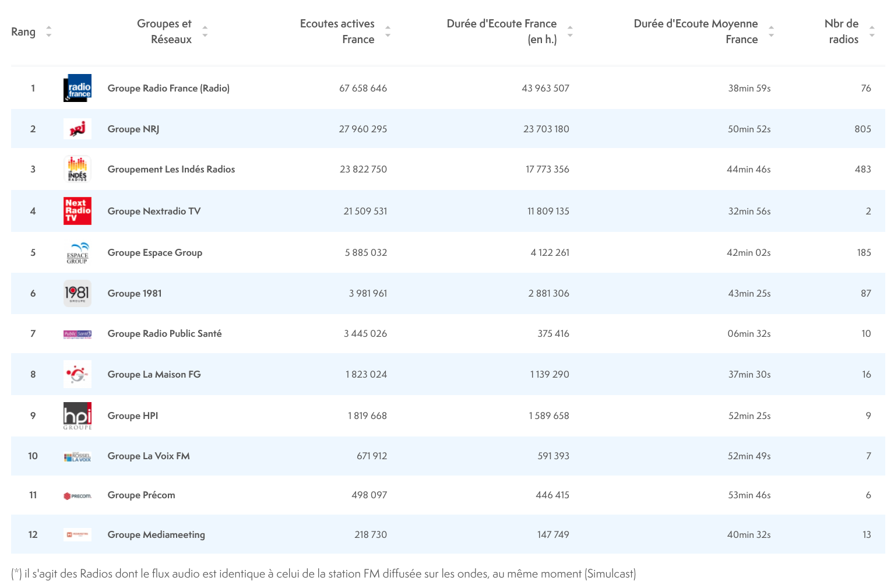Image resolution: width=894 pixels, height=588 pixels.
Task: Click the Radio France logo icon
Action: point(77,88)
